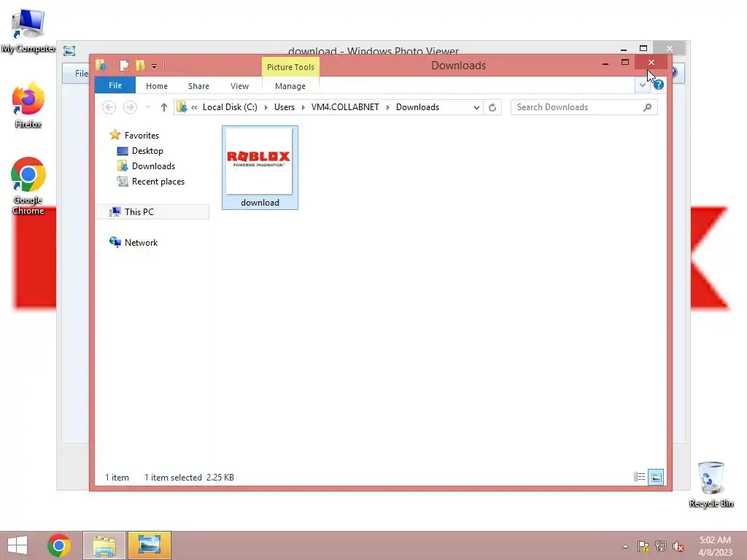Switch to Large icons view layout
The image size is (747, 560).
pos(656,477)
